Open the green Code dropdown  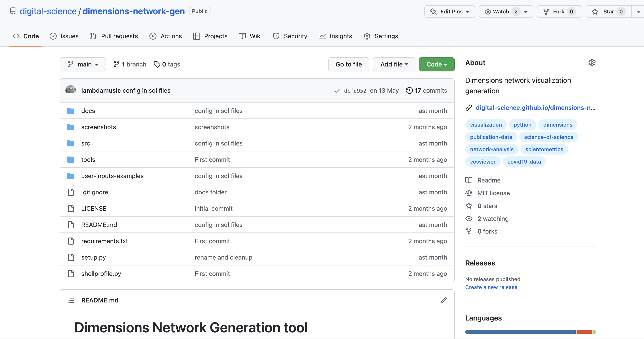(x=437, y=64)
